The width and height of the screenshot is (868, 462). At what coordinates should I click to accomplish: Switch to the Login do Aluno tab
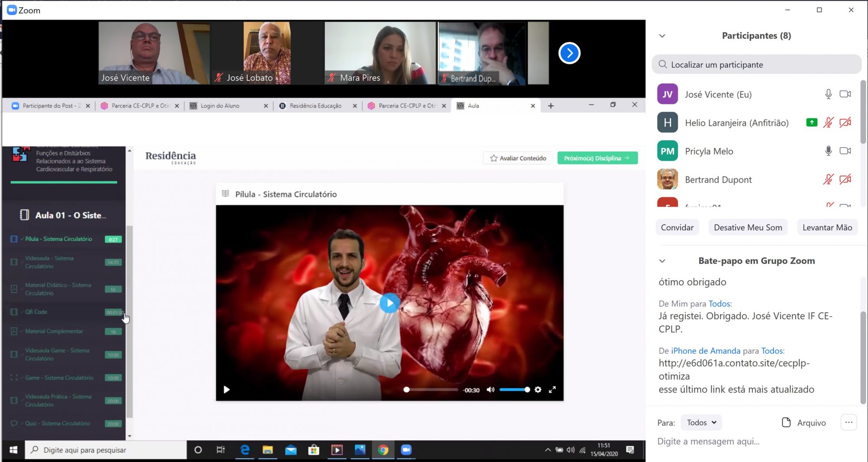[220, 106]
